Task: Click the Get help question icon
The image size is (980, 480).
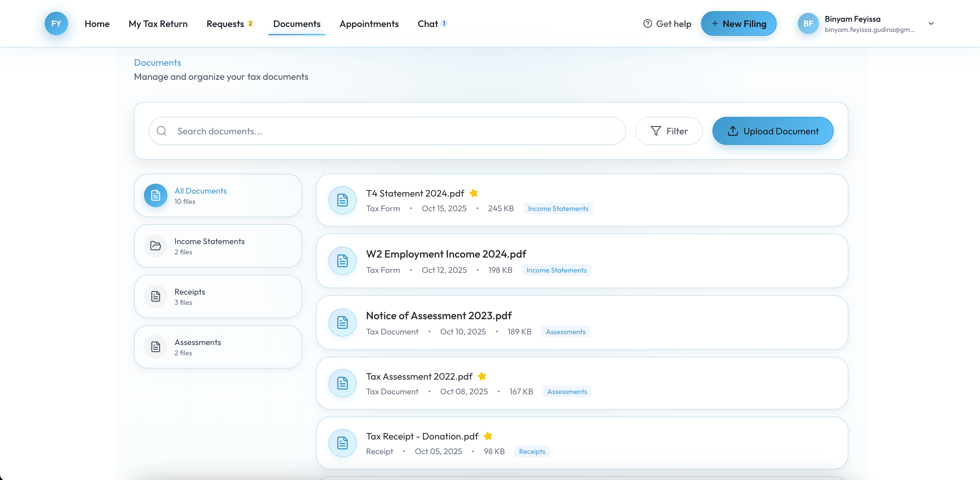Action: [x=647, y=23]
